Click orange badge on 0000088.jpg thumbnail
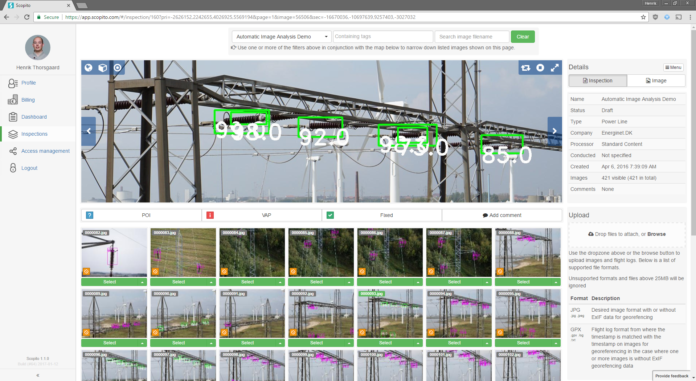 coord(500,271)
